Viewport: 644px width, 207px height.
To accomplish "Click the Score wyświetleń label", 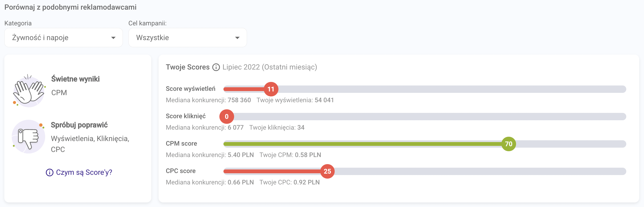I will pyautogui.click(x=191, y=89).
